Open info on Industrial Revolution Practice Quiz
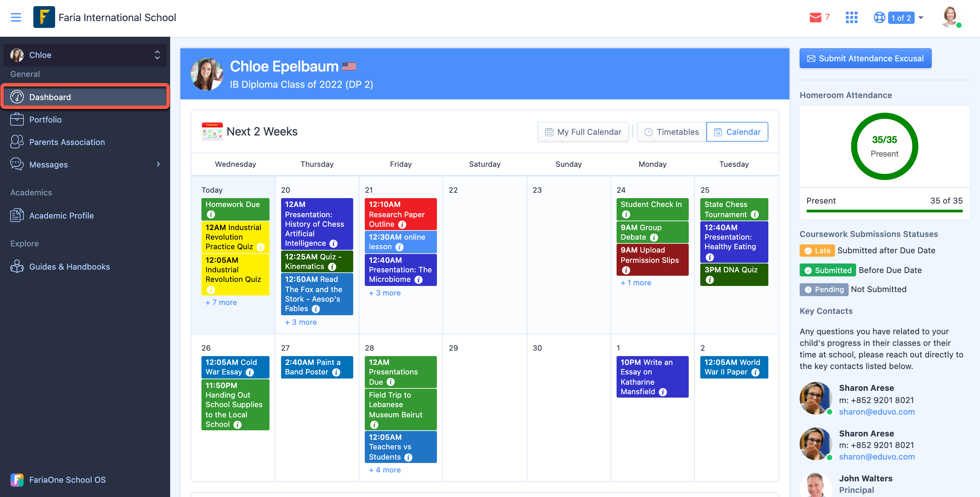 [261, 247]
